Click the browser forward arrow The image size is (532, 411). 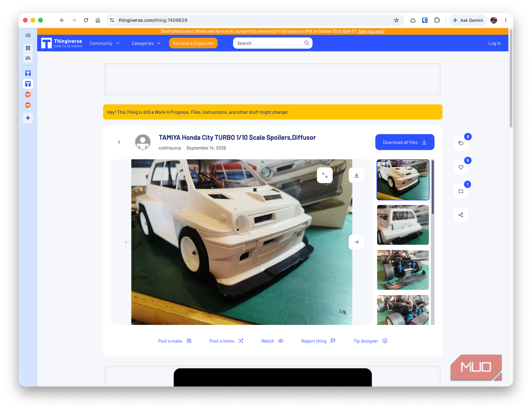click(x=74, y=20)
